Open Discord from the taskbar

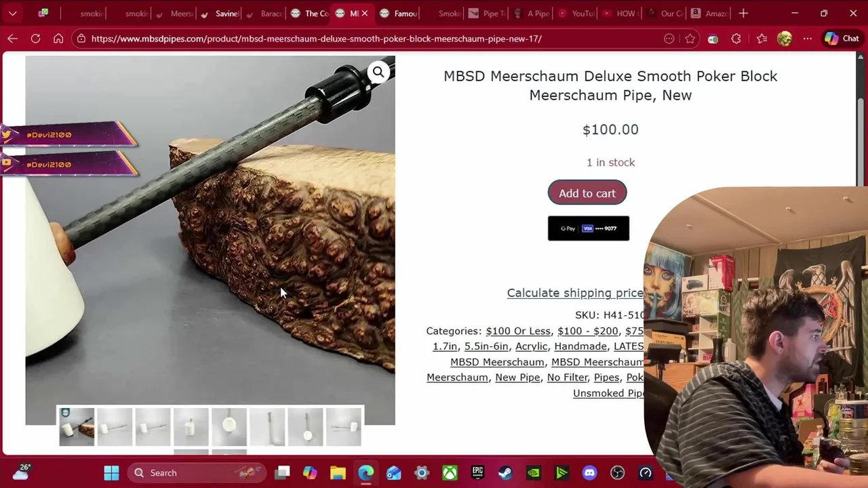click(x=589, y=472)
